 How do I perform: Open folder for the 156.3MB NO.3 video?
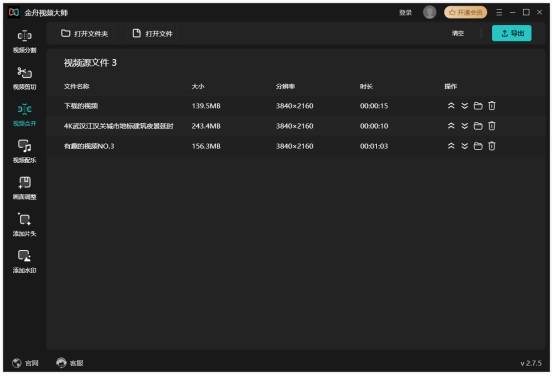(478, 146)
